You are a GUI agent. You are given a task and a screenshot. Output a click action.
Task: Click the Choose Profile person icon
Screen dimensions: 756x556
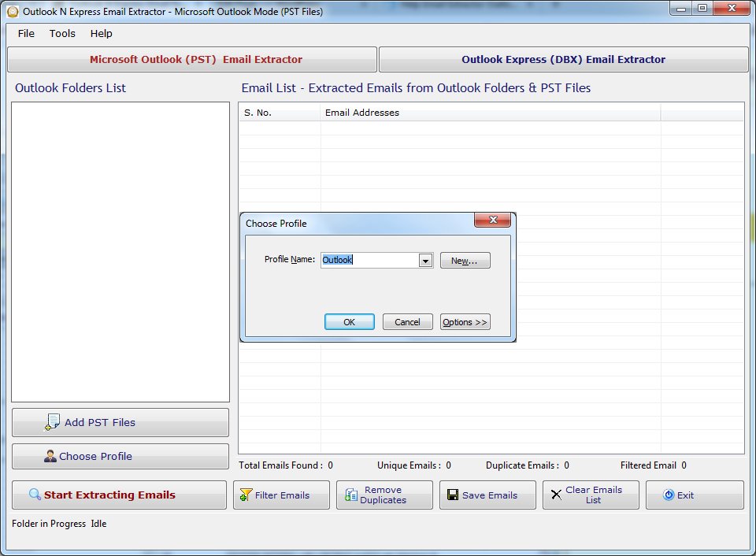50,456
